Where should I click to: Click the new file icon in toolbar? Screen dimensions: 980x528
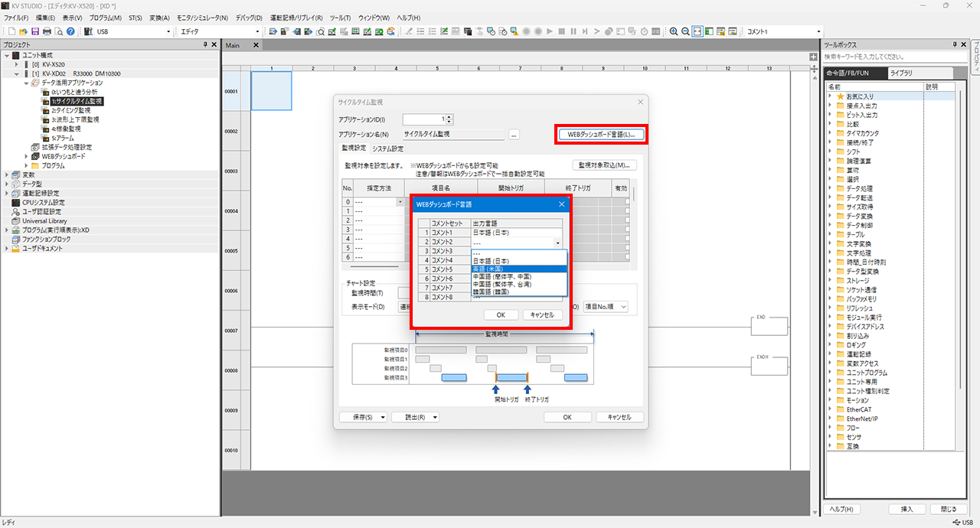[x=11, y=31]
